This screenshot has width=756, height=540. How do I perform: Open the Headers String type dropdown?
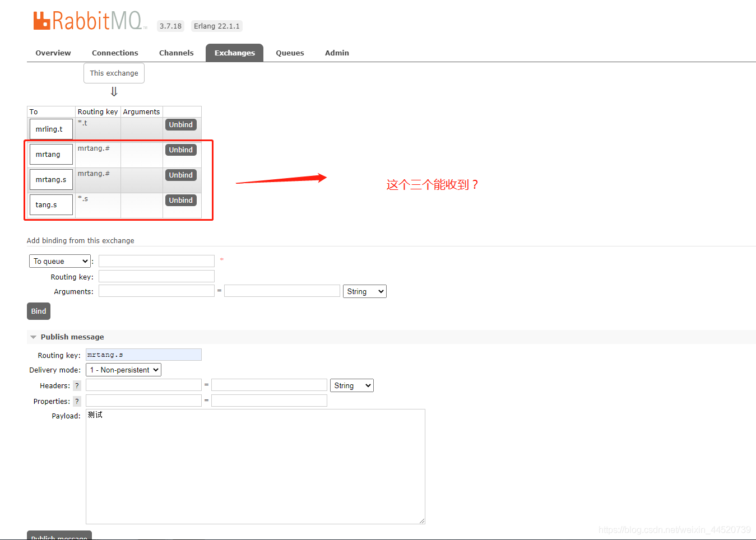tap(352, 385)
